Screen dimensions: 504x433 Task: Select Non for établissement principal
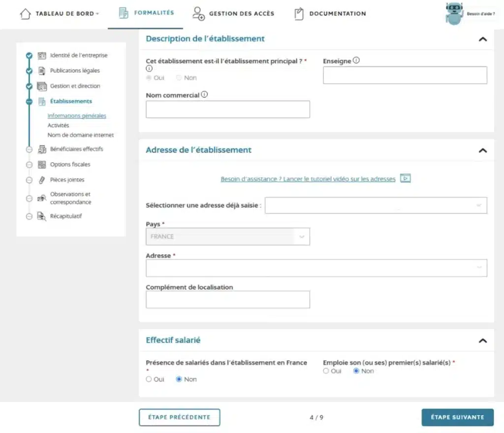pos(178,77)
